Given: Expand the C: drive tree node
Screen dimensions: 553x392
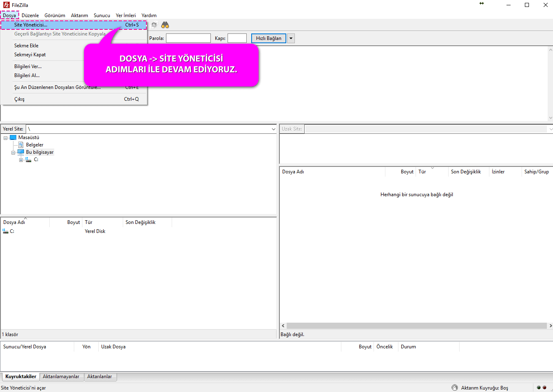Looking at the screenshot, I should (x=21, y=160).
